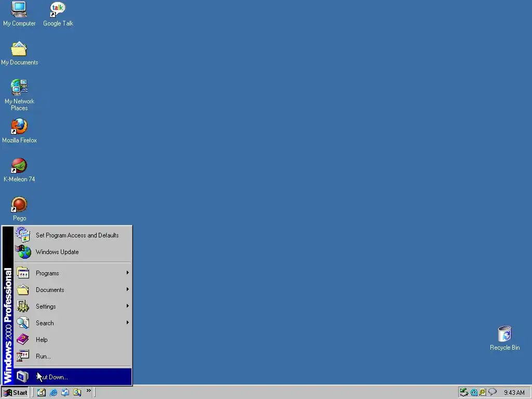Select the K-Meleon 74 desktop shortcut
This screenshot has height=399, width=532.
(x=19, y=170)
